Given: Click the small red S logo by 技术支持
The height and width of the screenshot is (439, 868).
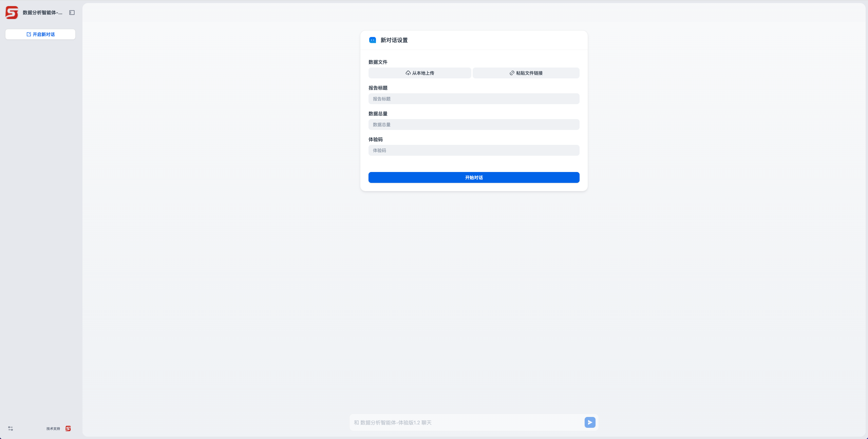Looking at the screenshot, I should 68,428.
